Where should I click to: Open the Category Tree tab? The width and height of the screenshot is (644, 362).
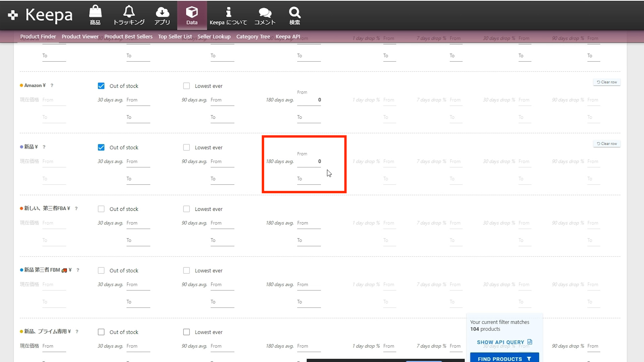click(253, 37)
